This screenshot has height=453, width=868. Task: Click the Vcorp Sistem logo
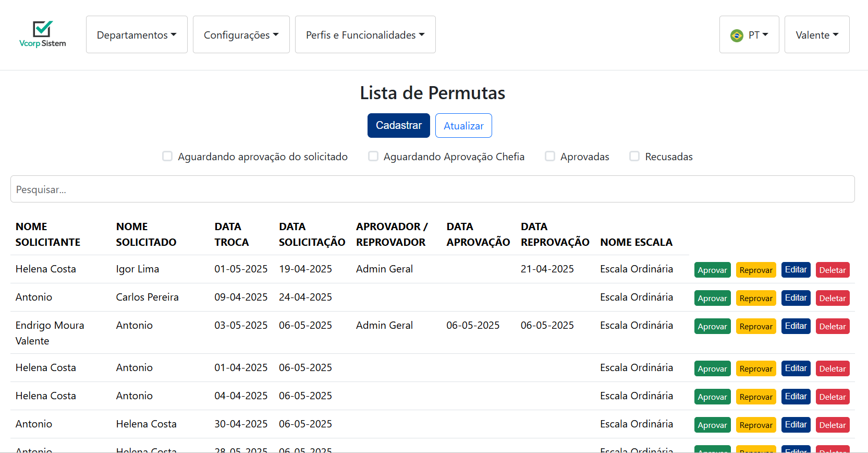[x=42, y=34]
